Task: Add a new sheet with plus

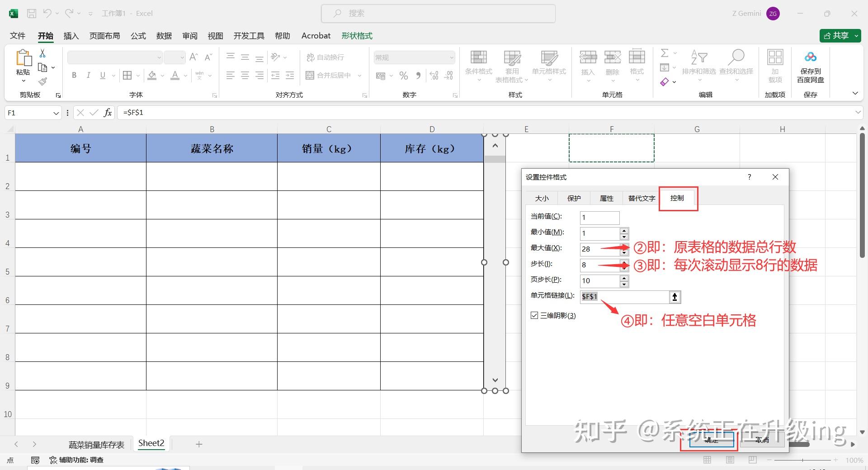Action: 199,444
